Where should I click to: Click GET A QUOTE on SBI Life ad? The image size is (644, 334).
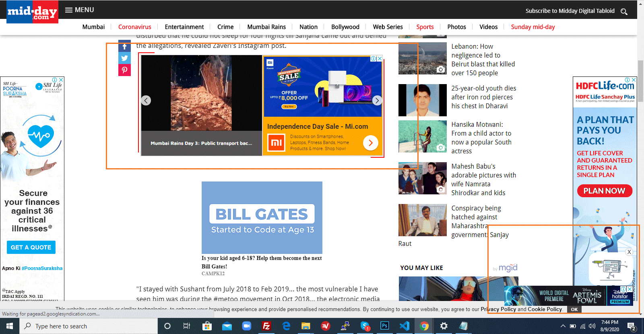pyautogui.click(x=31, y=247)
